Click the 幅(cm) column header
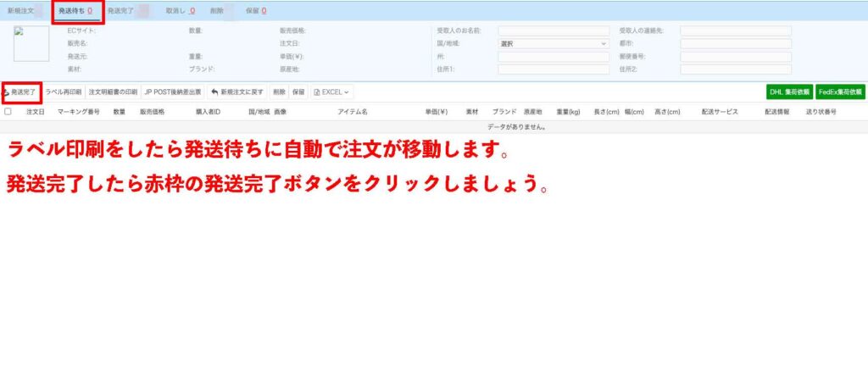 (x=634, y=111)
